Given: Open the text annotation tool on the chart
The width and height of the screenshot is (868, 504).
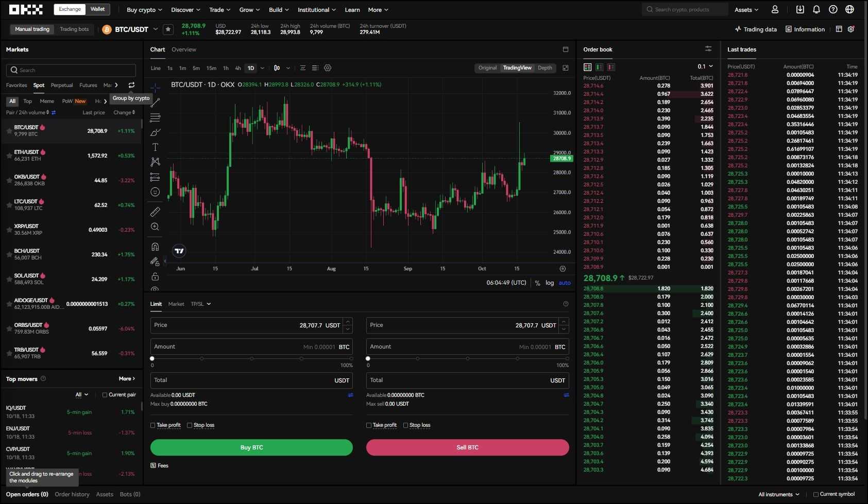Looking at the screenshot, I should (x=155, y=147).
